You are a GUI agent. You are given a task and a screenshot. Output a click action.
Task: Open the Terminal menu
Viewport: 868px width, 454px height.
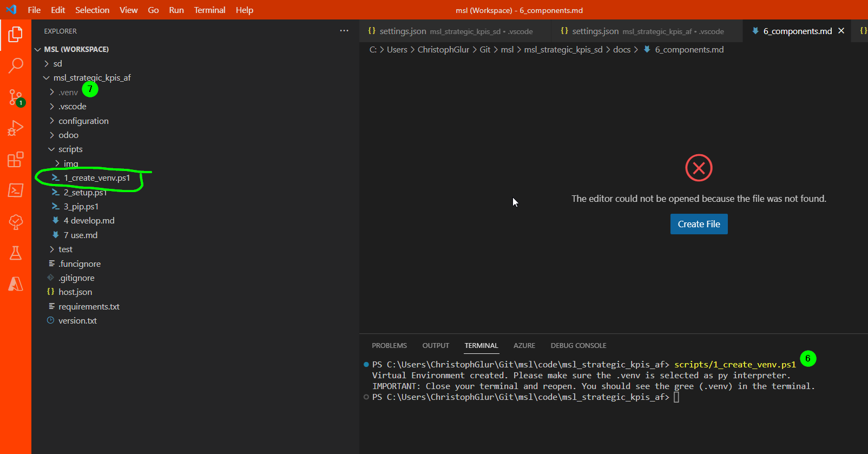[209, 10]
